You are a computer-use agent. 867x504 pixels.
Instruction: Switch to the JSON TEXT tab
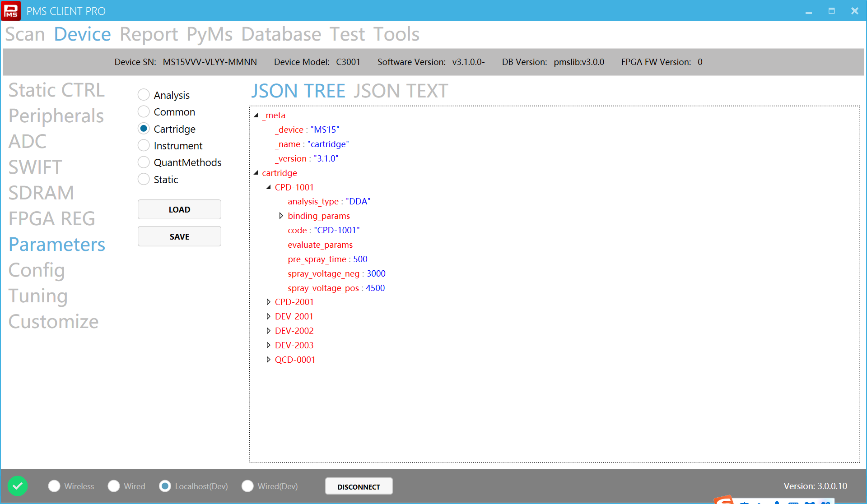[400, 91]
